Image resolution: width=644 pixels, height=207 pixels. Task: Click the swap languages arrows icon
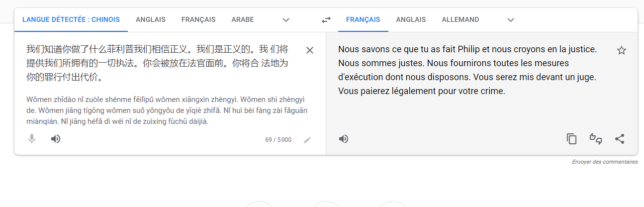point(326,20)
